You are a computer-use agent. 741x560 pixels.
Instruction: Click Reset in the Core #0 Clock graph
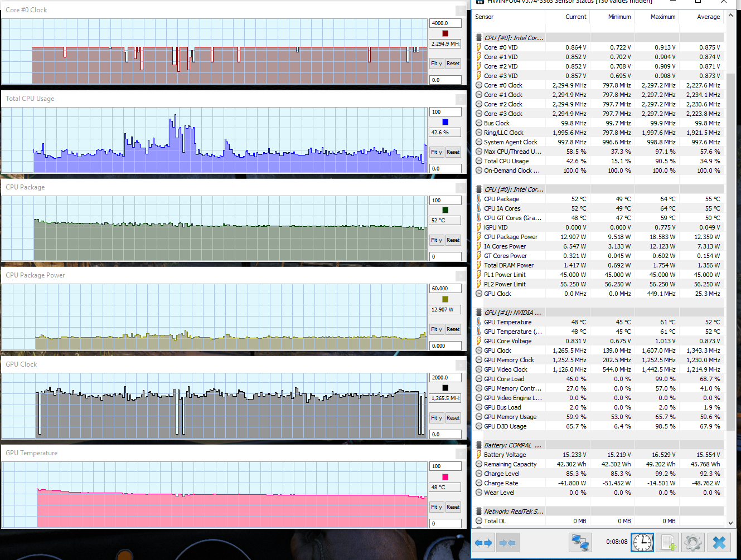pos(453,64)
